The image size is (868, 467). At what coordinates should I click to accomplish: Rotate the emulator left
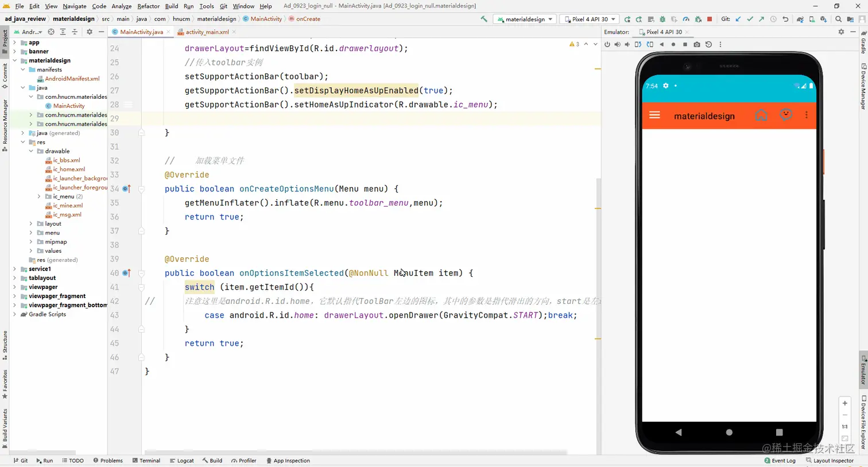tap(638, 44)
